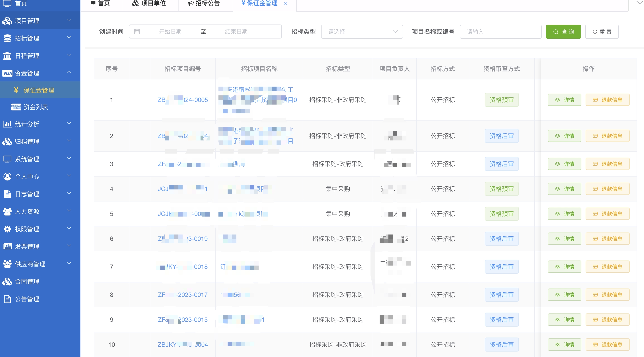Open 退款信息 for row 6
The height and width of the screenshot is (357, 644).
608,239
